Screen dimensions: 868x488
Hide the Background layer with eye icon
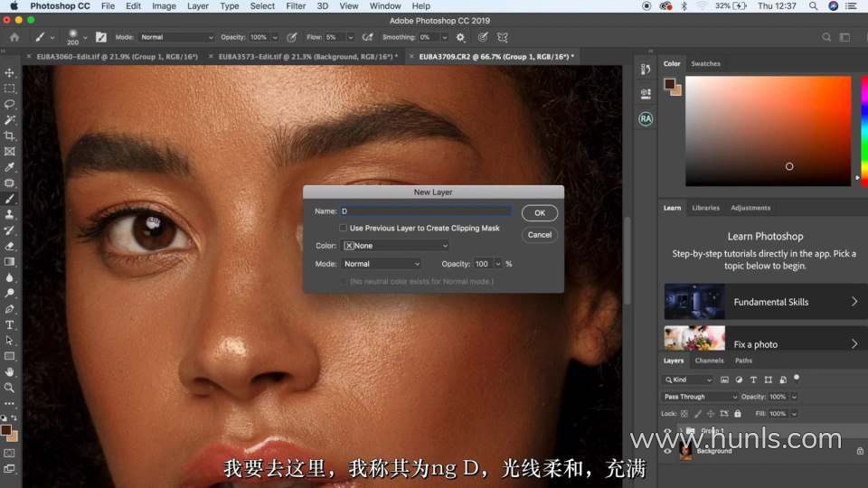click(x=668, y=450)
